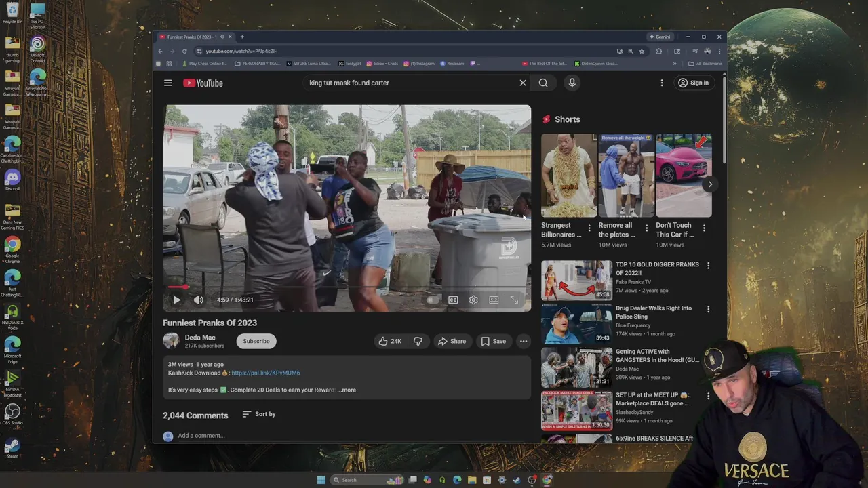The height and width of the screenshot is (488, 868).
Task: Toggle autoplay switch in player
Action: point(433,300)
